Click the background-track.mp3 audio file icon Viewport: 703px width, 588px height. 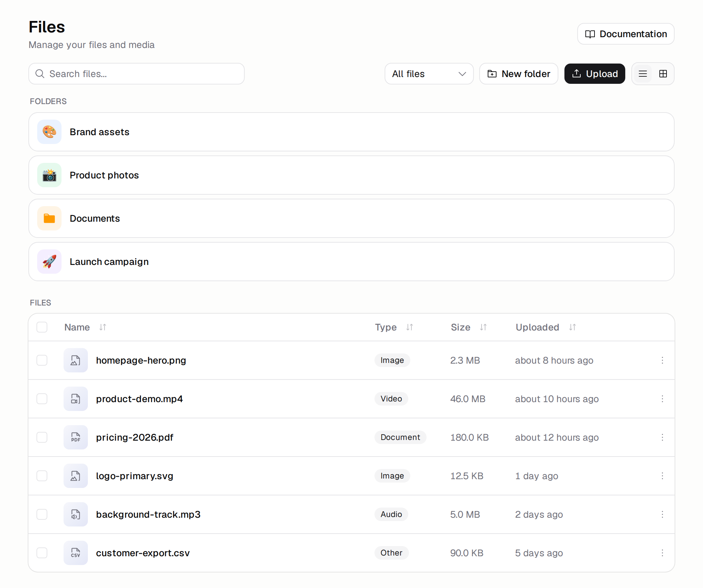coord(76,514)
